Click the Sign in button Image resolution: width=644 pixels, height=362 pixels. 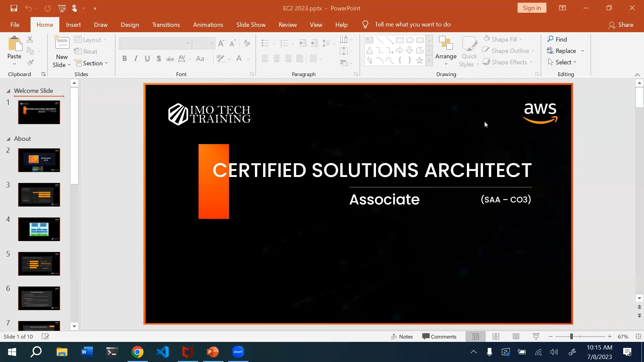(532, 8)
